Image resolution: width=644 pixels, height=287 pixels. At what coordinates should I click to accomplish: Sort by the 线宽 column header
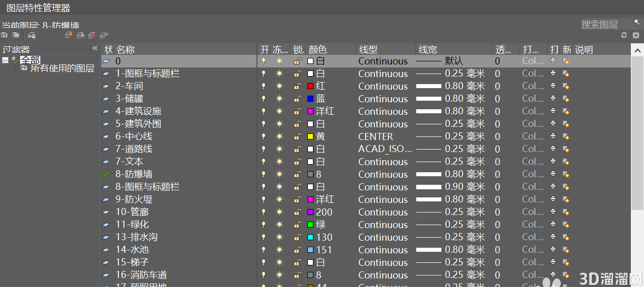[x=428, y=50]
